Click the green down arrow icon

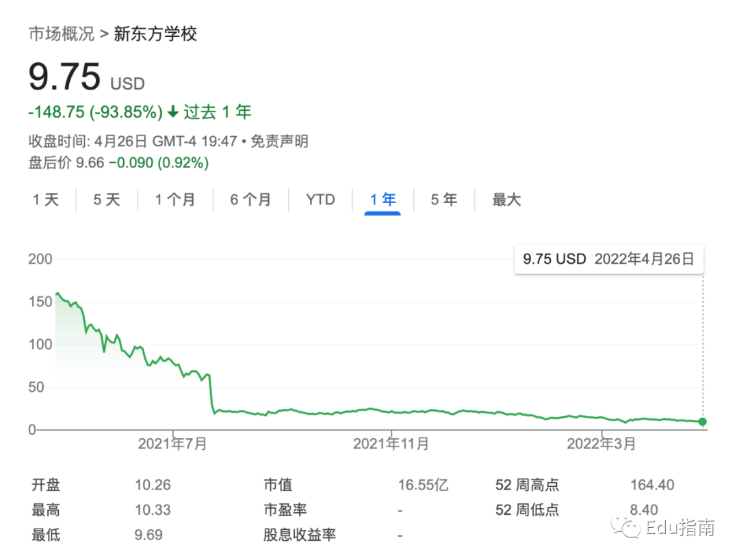[172, 111]
